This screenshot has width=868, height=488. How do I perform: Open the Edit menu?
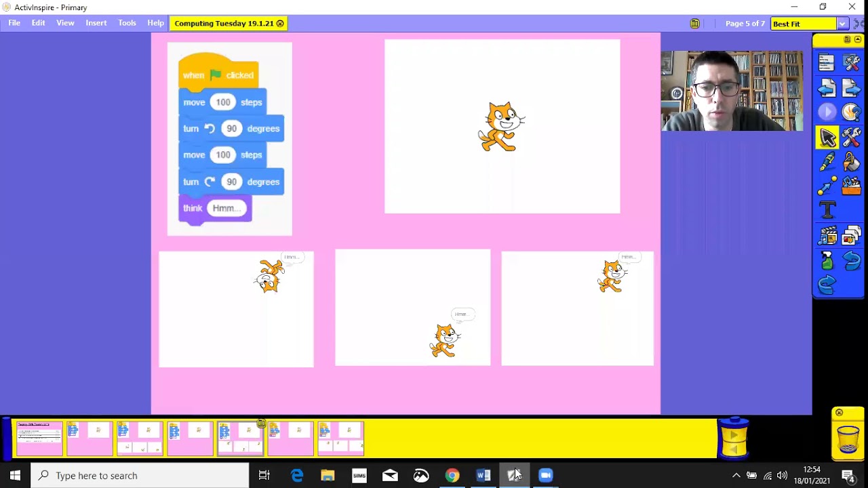point(38,23)
